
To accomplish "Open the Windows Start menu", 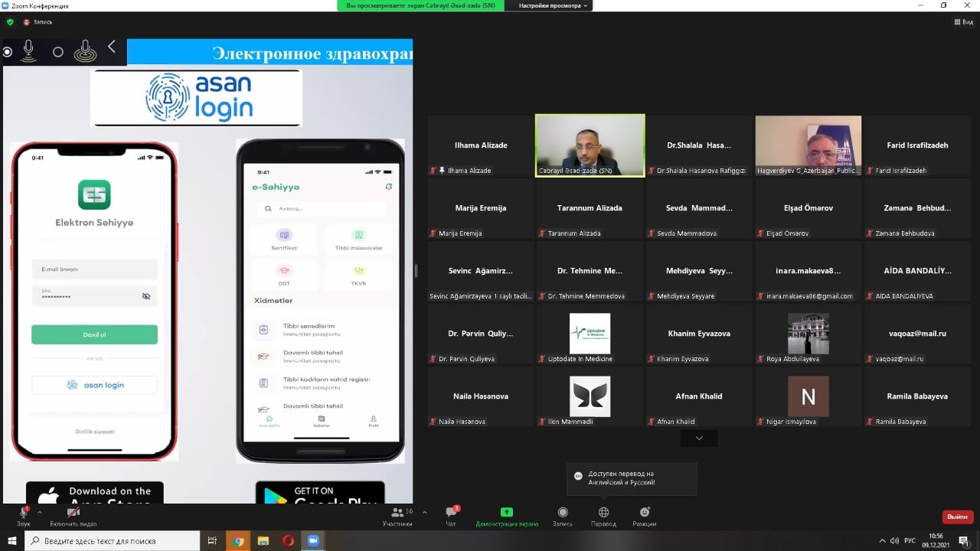I will click(12, 541).
